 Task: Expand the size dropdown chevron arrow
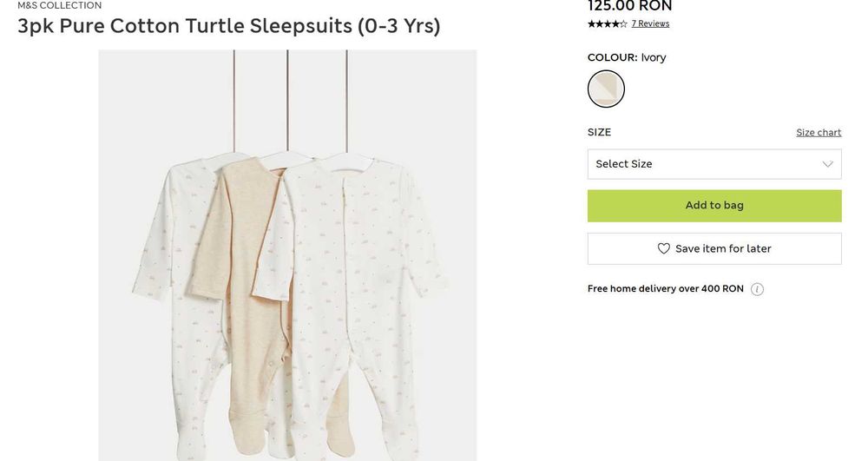tap(827, 164)
